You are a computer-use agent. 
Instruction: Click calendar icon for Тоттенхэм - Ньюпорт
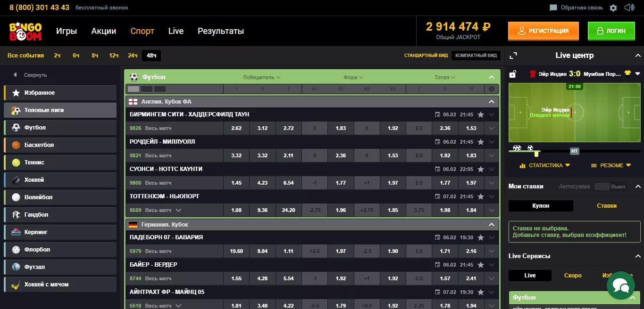pos(437,196)
